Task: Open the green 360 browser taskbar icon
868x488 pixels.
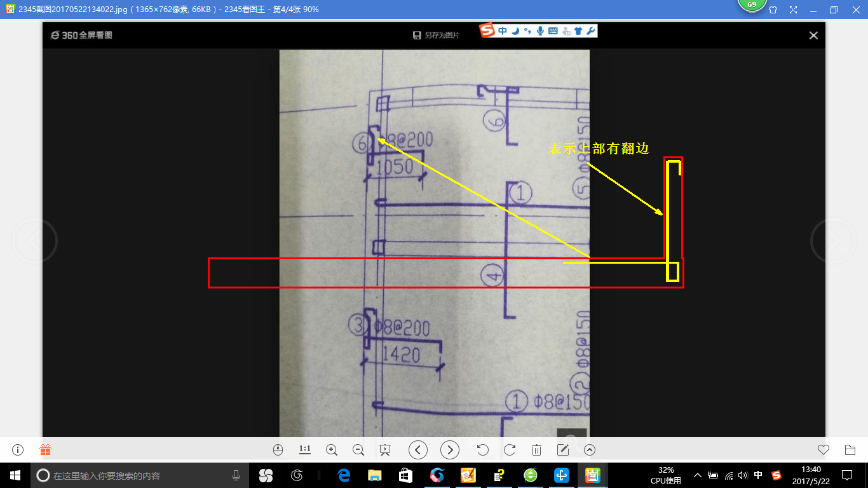Action: (530, 475)
